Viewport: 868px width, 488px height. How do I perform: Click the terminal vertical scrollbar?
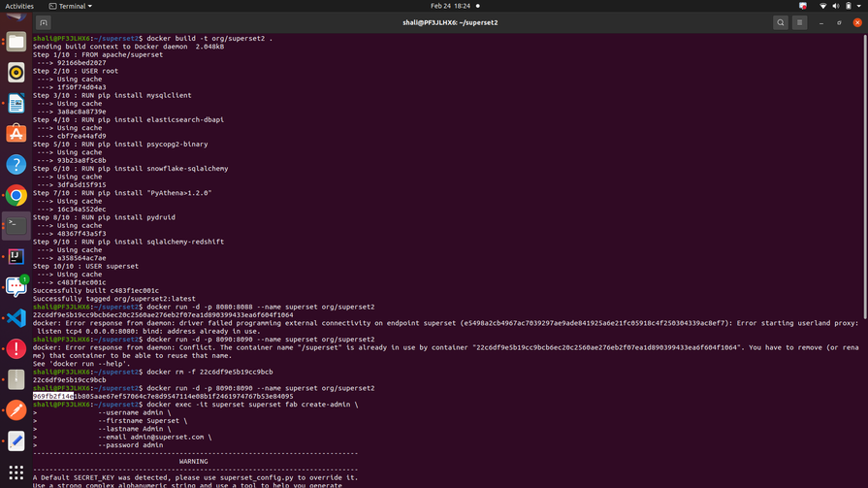coord(865,178)
